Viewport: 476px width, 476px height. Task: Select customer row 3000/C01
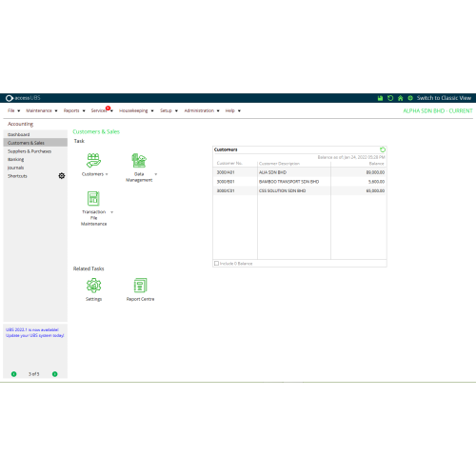tap(300, 190)
